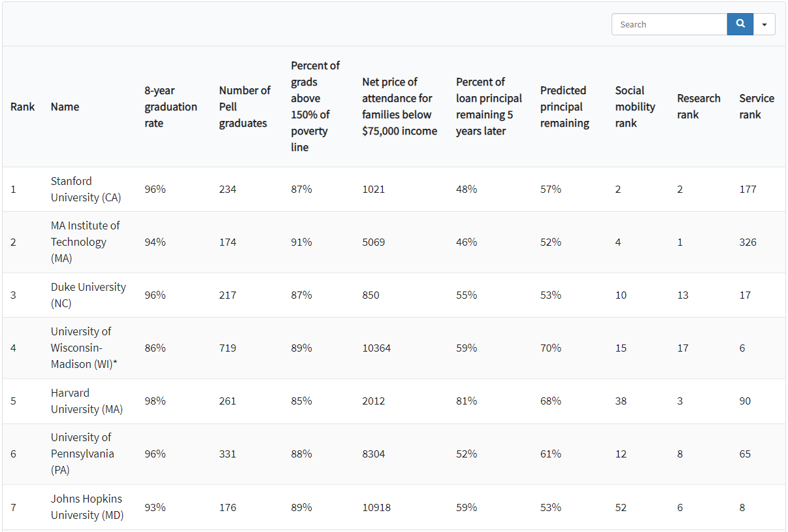Click University of Pennsylvania (PA) name cell
The image size is (788, 532).
82,454
